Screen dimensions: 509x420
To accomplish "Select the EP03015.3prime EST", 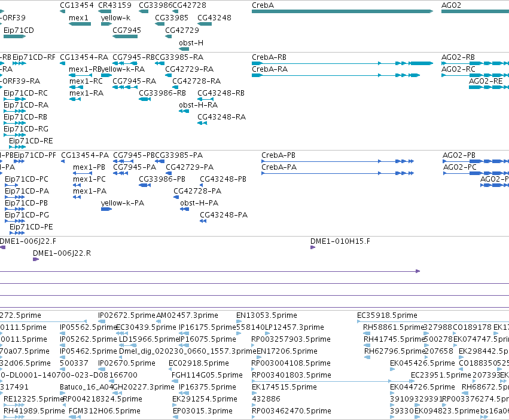I will [176, 417].
